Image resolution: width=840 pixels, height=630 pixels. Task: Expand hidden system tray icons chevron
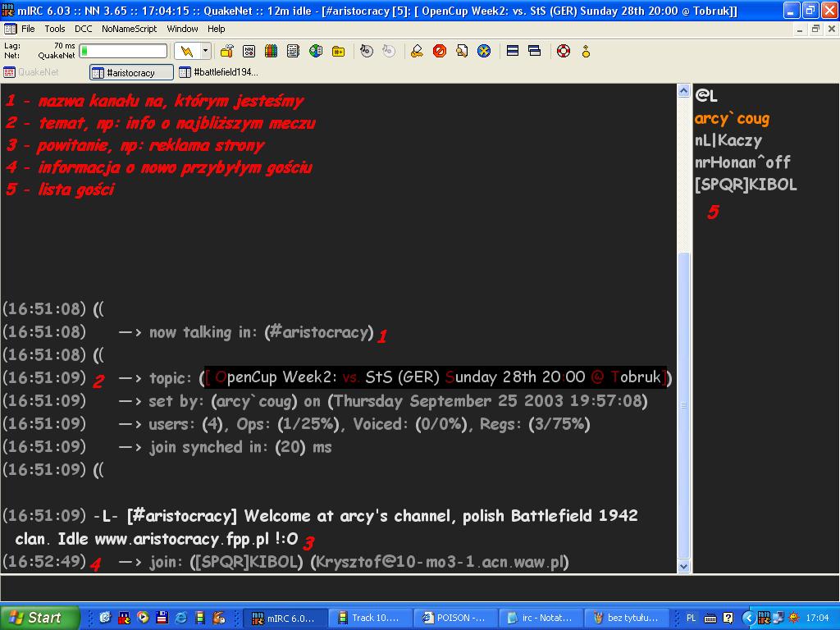[x=749, y=618]
